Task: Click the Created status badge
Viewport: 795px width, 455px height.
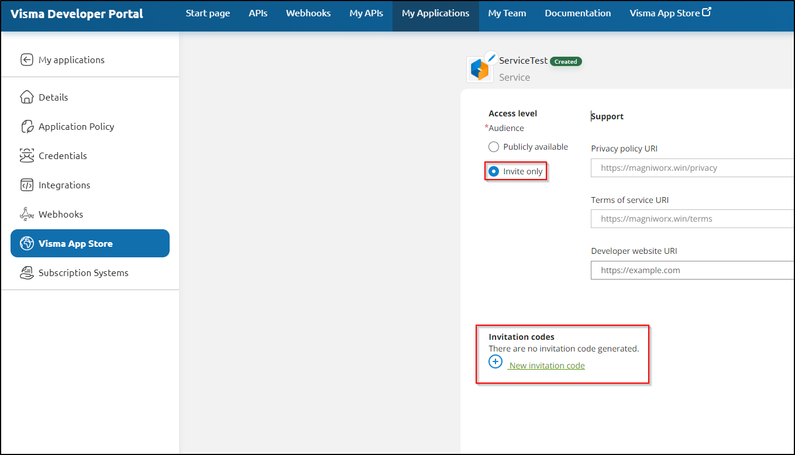Action: 566,61
